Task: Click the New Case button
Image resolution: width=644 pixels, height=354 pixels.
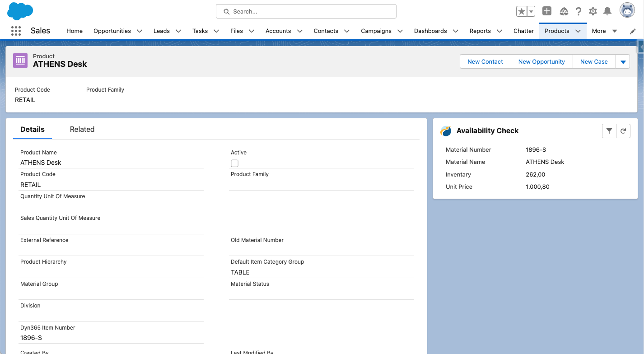Action: pyautogui.click(x=594, y=62)
